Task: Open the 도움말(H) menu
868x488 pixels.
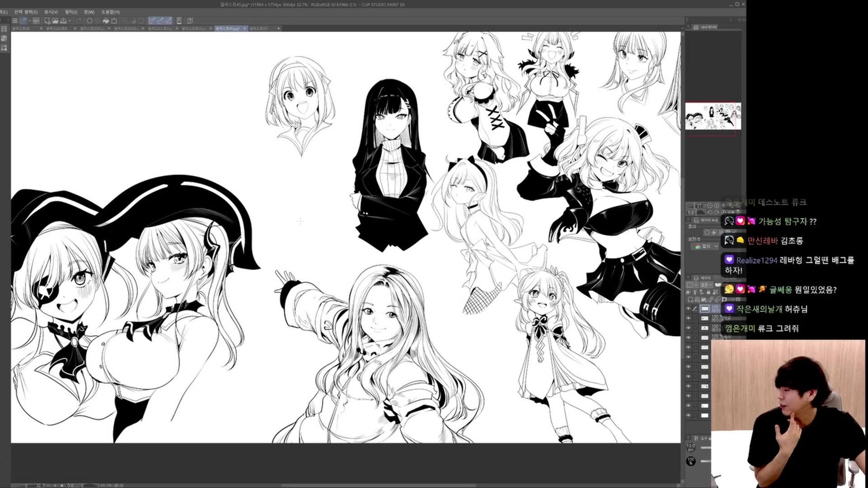Action: pyautogui.click(x=110, y=12)
